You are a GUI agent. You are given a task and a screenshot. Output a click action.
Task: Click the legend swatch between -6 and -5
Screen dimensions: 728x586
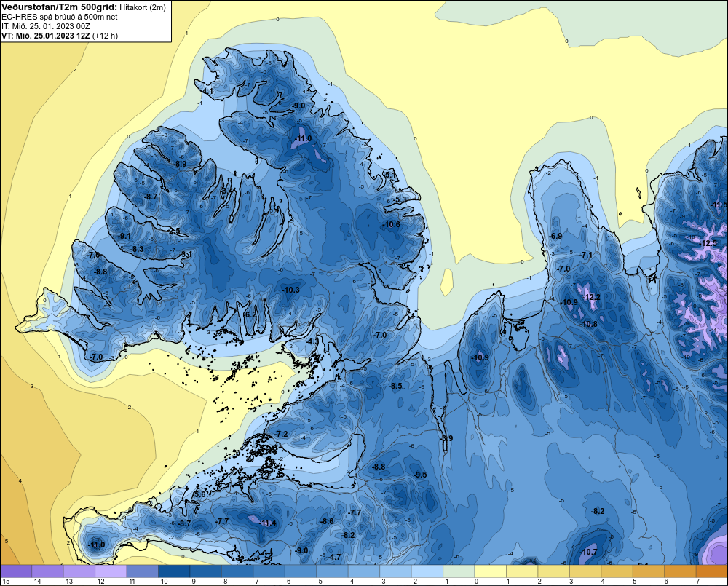pos(301,571)
